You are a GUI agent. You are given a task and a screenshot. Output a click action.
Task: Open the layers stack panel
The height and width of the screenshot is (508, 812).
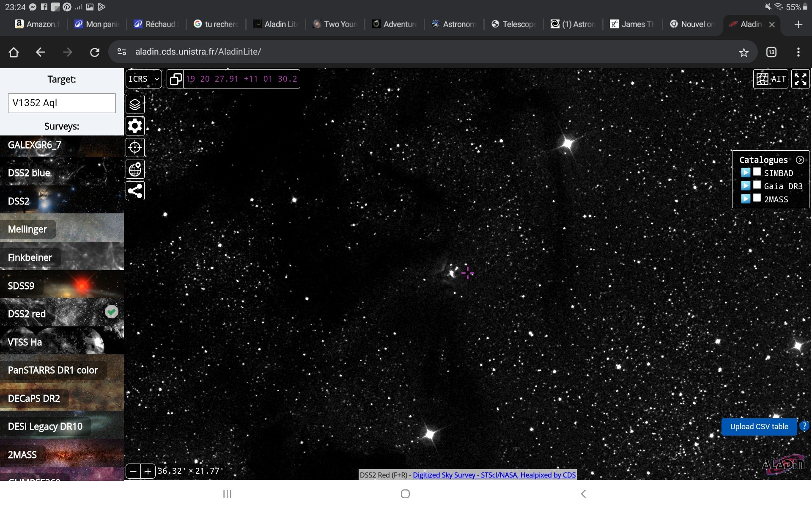click(x=135, y=104)
